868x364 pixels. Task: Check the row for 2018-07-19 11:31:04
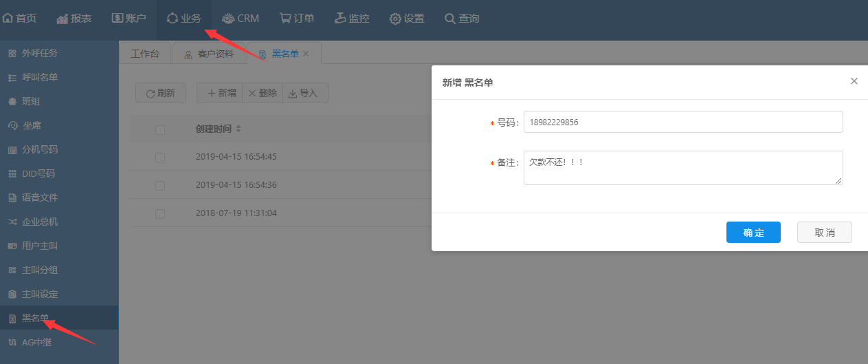(160, 214)
